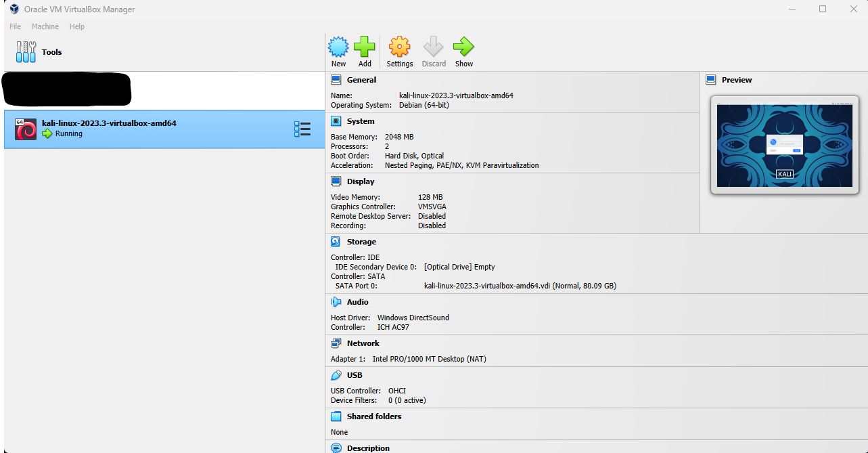Click the VirtualBox cube icon in title bar

14,9
